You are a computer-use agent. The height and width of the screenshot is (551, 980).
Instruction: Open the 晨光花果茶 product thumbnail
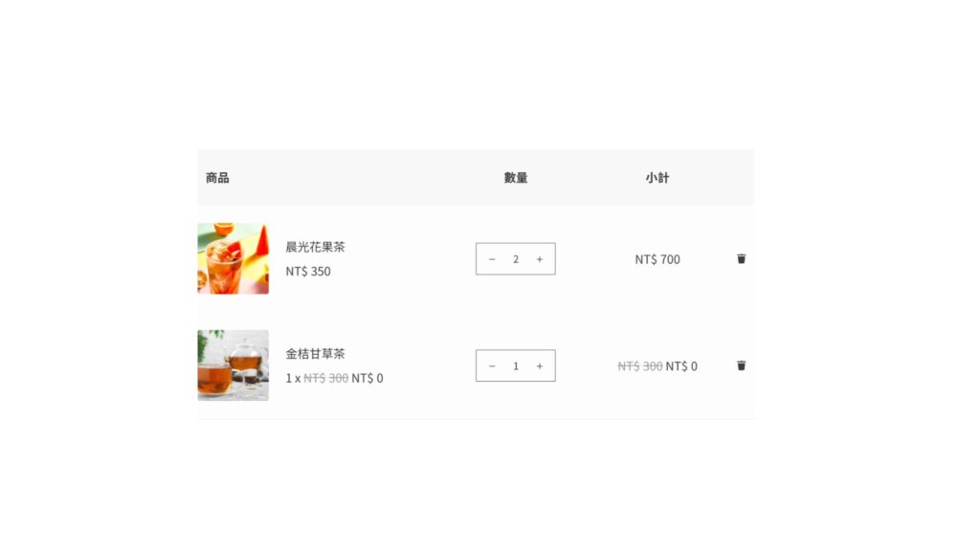tap(234, 258)
